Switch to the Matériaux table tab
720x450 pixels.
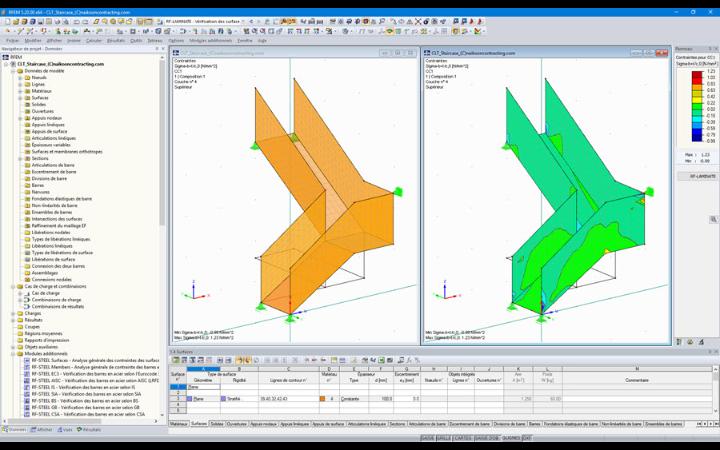point(179,424)
